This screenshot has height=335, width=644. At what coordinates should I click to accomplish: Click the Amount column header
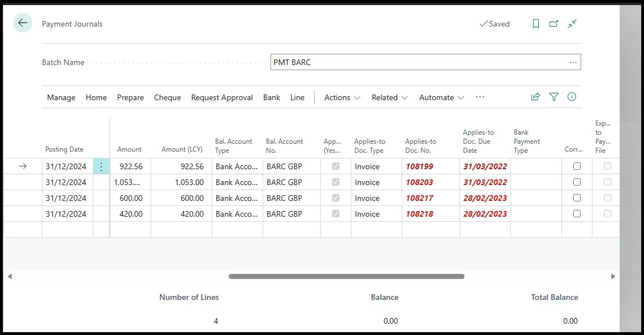tap(129, 149)
